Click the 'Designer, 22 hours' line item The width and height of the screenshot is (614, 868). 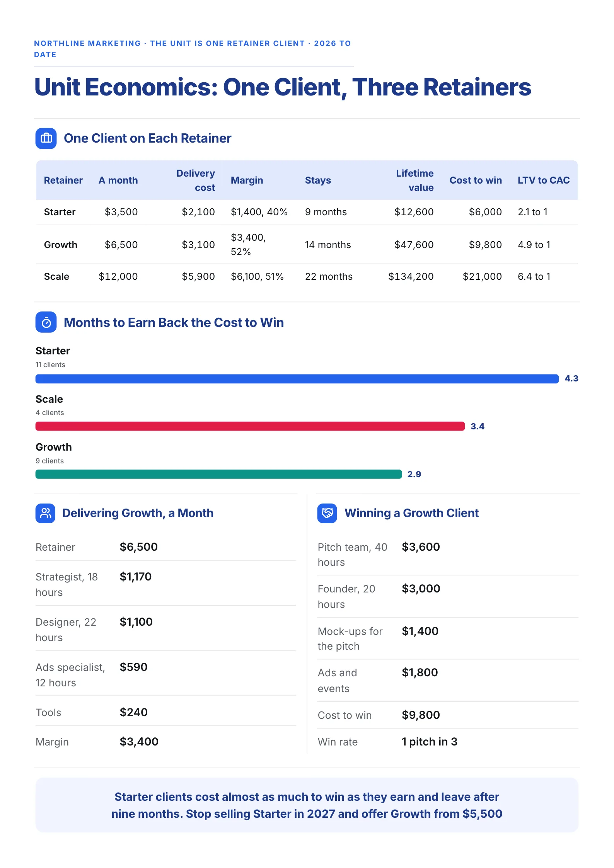point(66,630)
